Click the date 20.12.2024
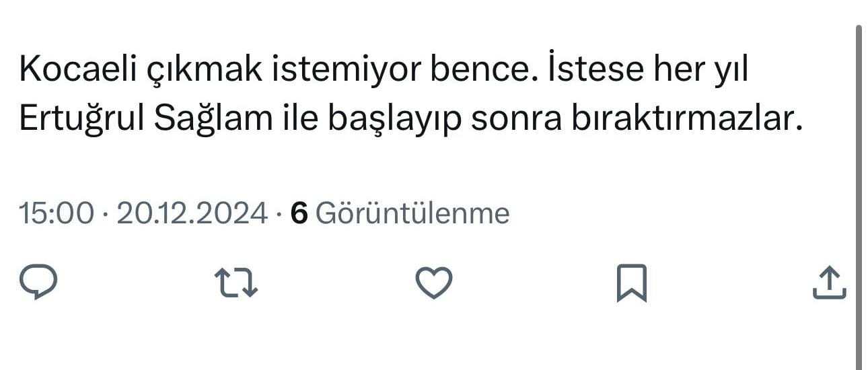Image resolution: width=868 pixels, height=370 pixels. 192,214
